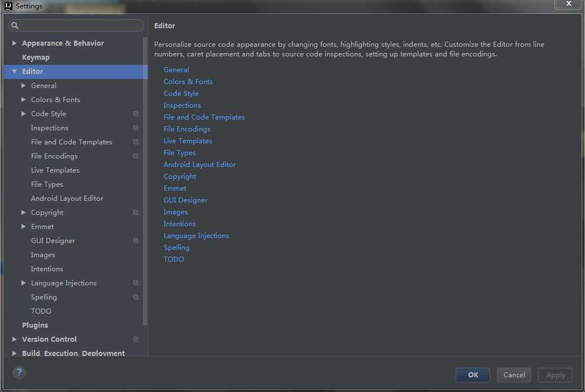Collapse the Editor node arrow
585x392 pixels.
pyautogui.click(x=14, y=71)
